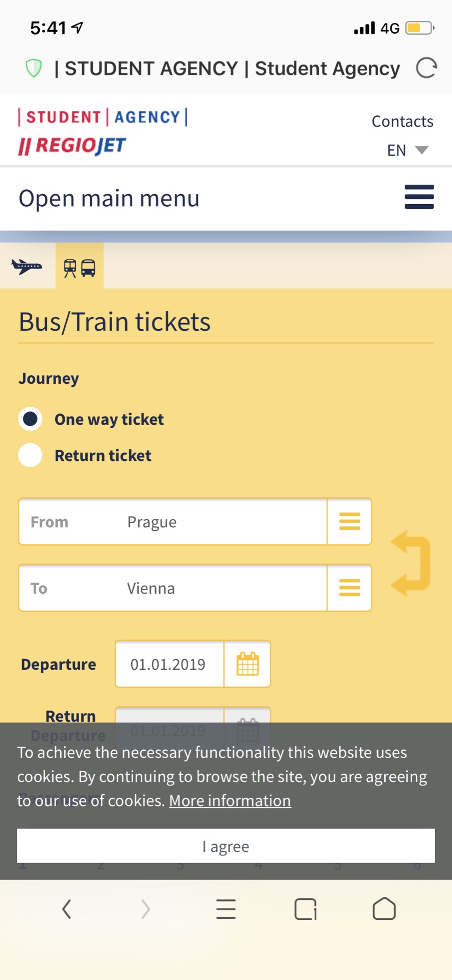Viewport: 452px width, 980px height.
Task: Switch to the flights airplane tab
Action: 27,266
